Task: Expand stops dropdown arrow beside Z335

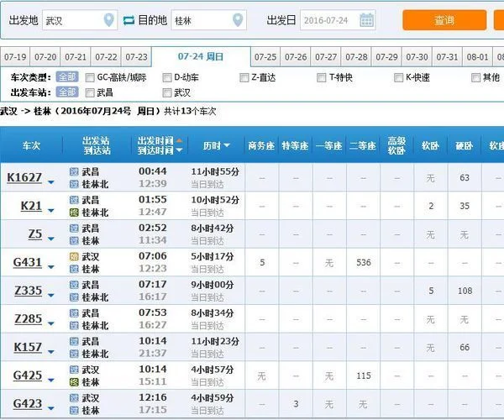Action: click(50, 296)
